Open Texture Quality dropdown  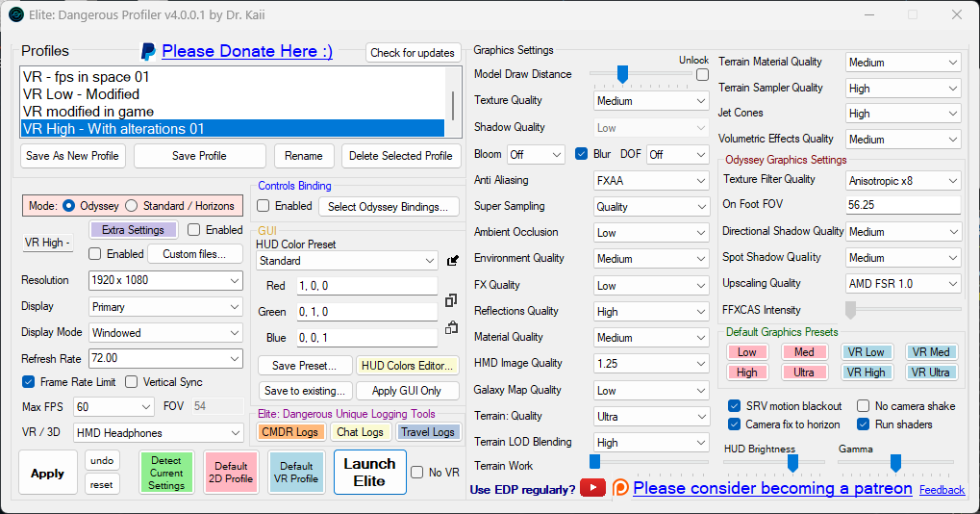pos(651,101)
